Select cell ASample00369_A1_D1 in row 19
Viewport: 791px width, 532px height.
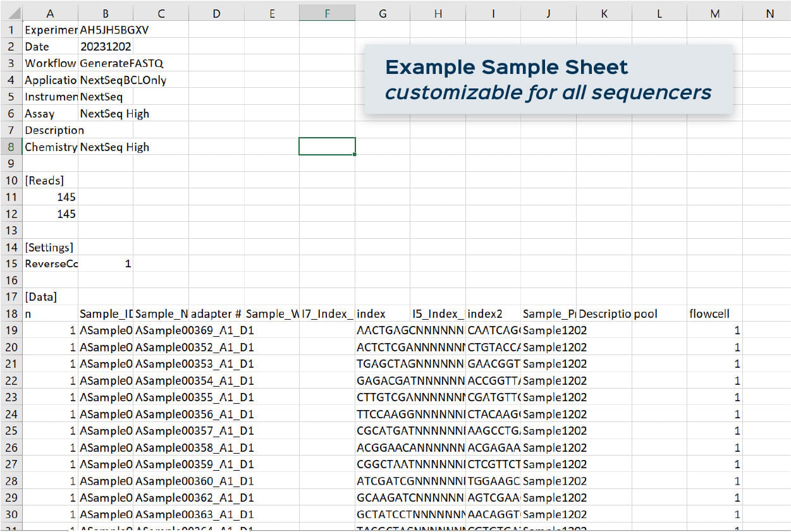coord(161,330)
